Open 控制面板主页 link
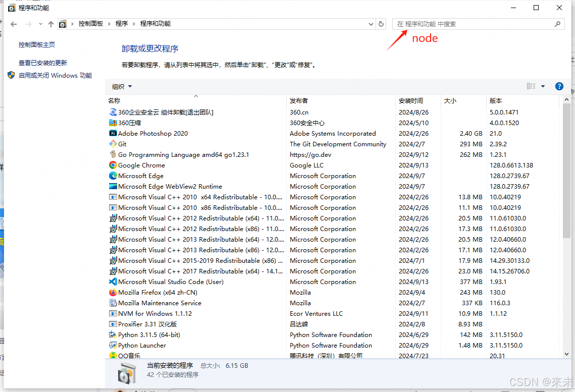Viewport: 575px width, 392px height. 37,45
